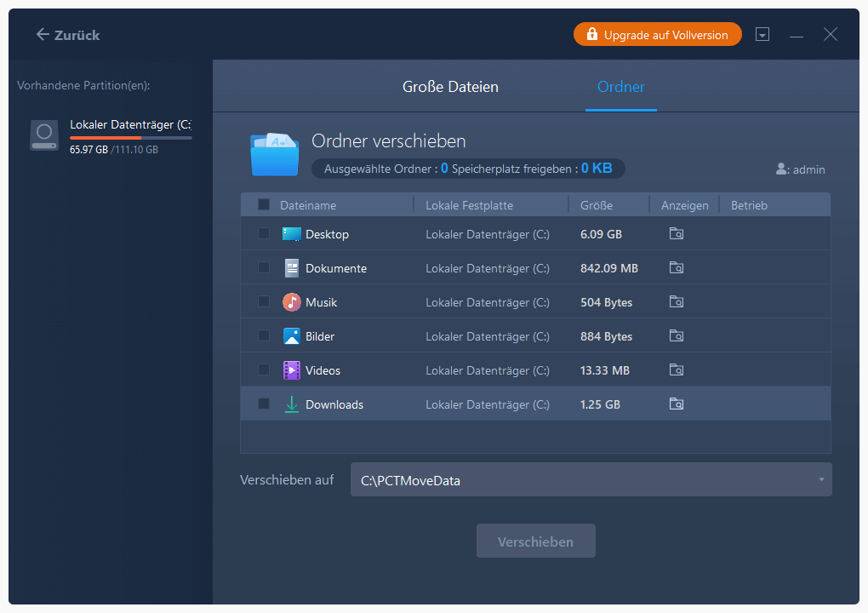868x613 pixels.
Task: Show the Bilder folder via view icon
Action: (x=676, y=336)
